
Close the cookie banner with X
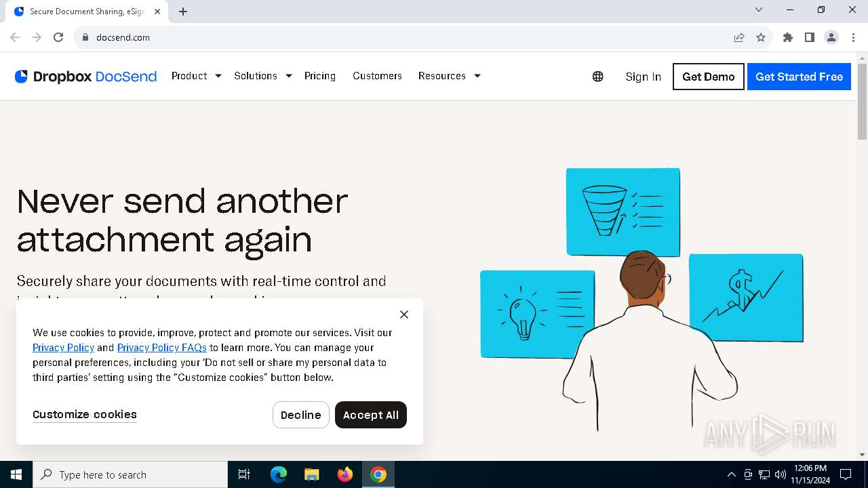coord(404,314)
